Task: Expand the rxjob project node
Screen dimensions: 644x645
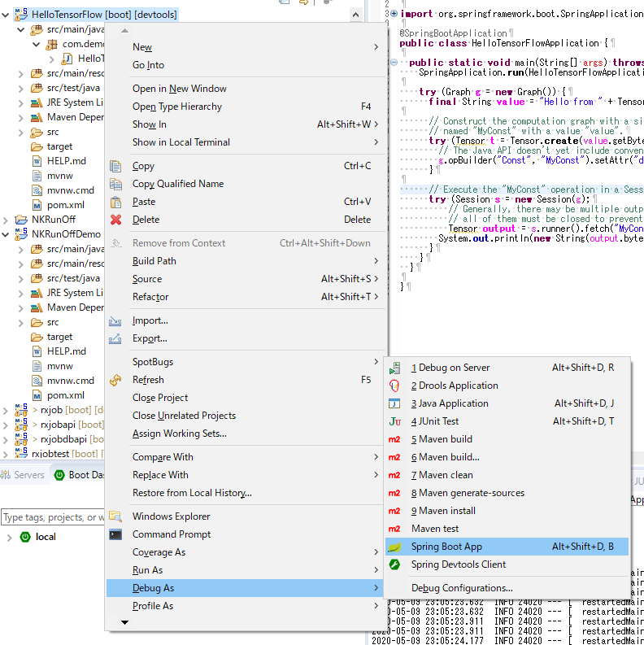Action: (x=6, y=411)
